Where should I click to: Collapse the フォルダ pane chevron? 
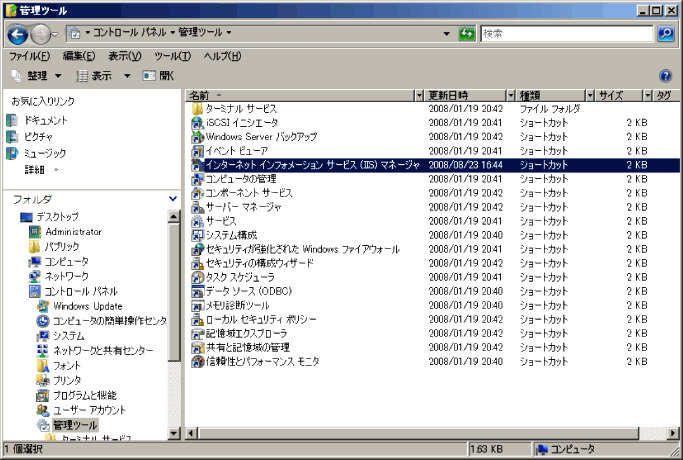pyautogui.click(x=173, y=199)
